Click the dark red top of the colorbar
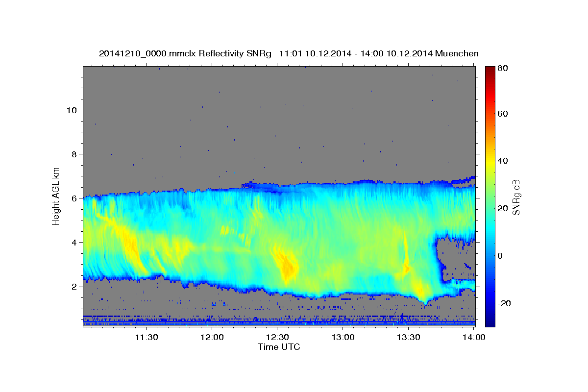Image resolution: width=588 pixels, height=392 pixels. [x=490, y=70]
